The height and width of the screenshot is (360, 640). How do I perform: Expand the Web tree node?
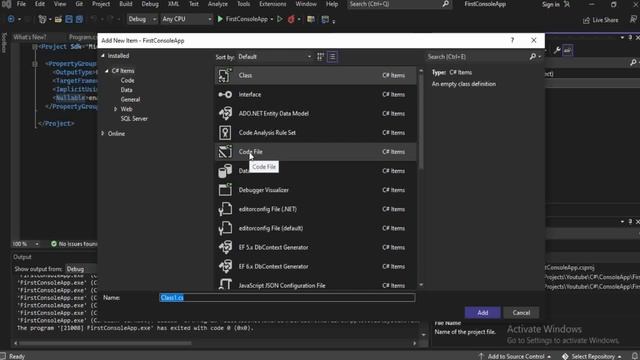tap(116, 109)
